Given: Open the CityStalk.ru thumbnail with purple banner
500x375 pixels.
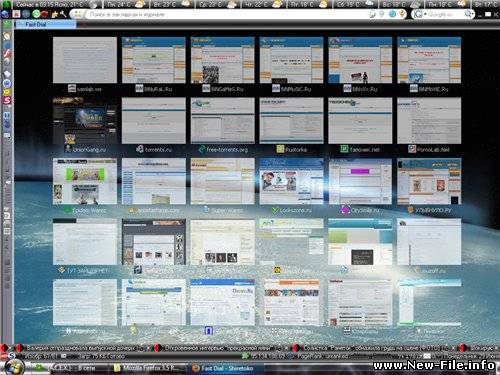Looking at the screenshot, I should (x=360, y=181).
